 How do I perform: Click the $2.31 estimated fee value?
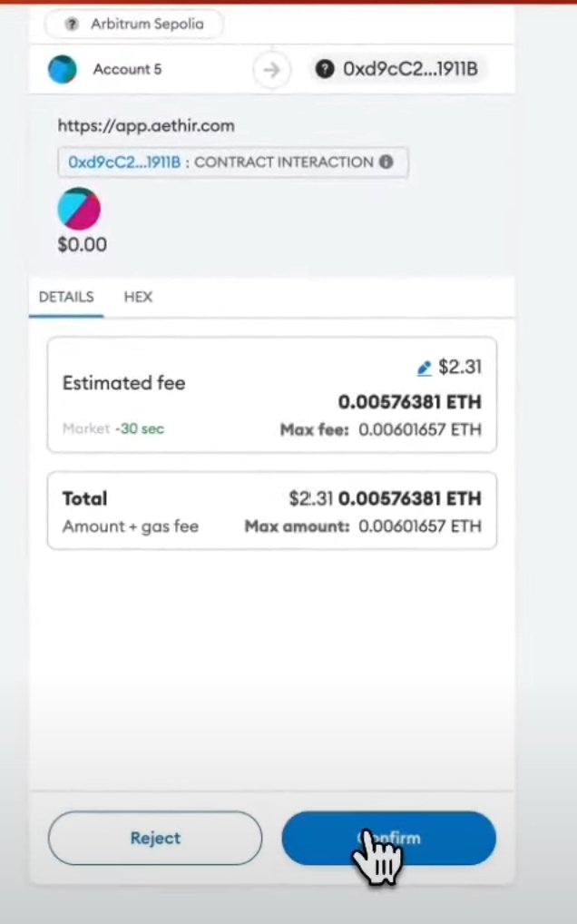(x=460, y=367)
